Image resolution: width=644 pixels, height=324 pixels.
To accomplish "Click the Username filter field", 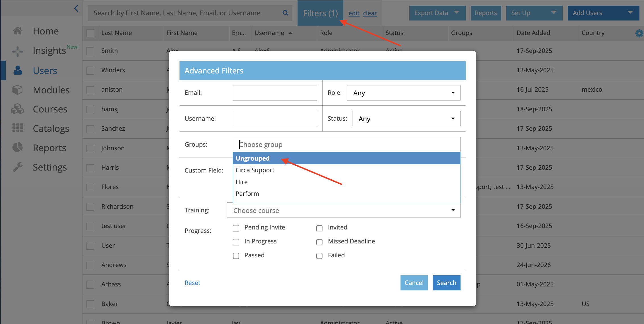I will (x=275, y=118).
